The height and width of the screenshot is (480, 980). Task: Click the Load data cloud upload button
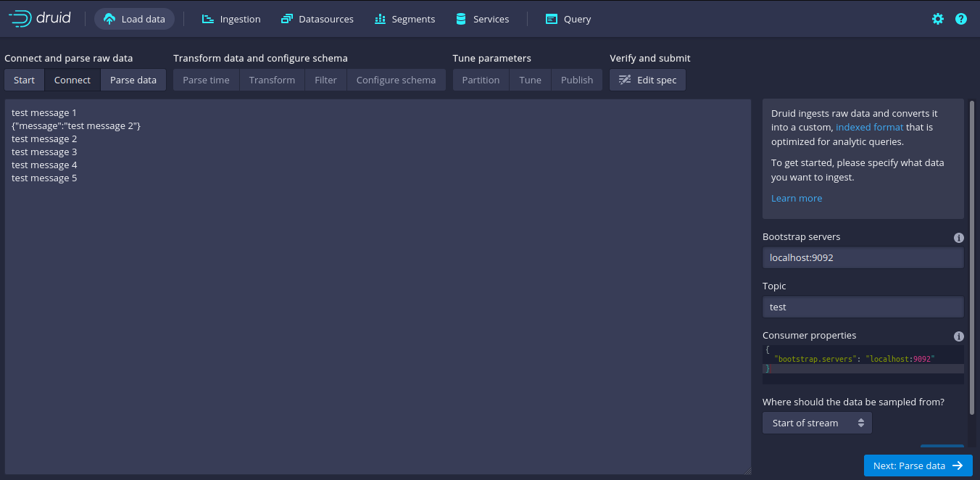tap(135, 19)
